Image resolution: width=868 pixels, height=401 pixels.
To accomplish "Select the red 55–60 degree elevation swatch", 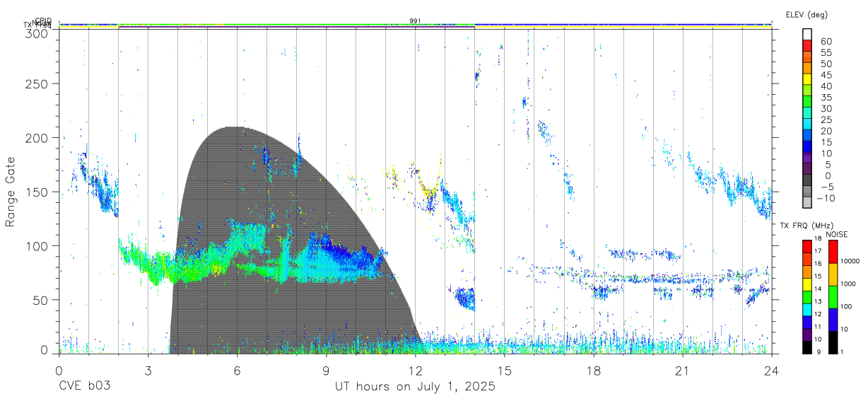I will 807,45.
